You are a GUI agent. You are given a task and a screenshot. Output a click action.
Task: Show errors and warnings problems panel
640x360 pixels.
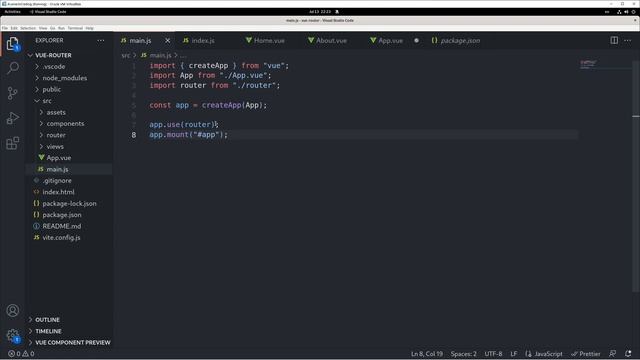(x=22, y=354)
